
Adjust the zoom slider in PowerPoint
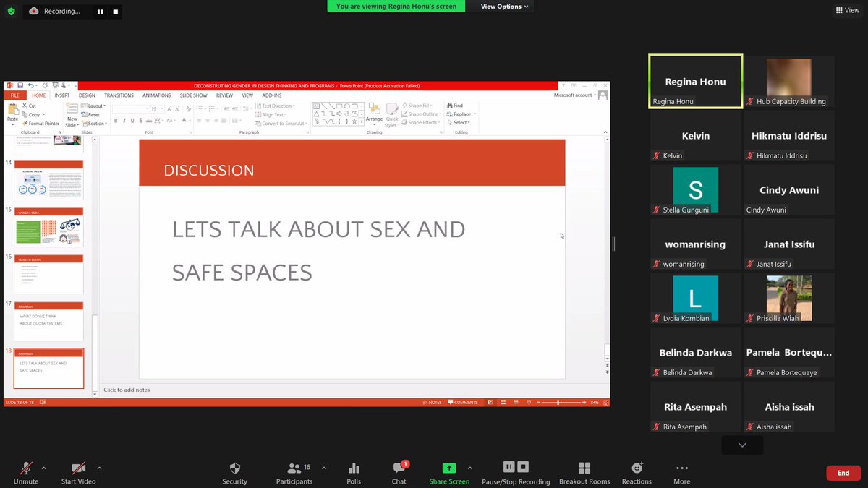point(558,402)
